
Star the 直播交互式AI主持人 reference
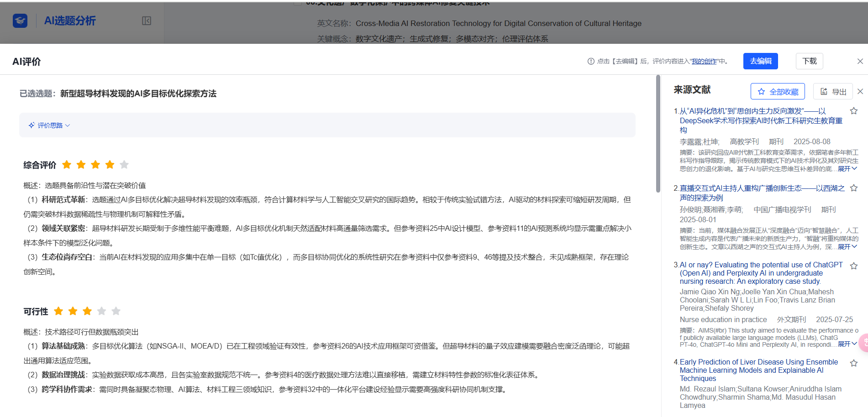click(x=853, y=188)
